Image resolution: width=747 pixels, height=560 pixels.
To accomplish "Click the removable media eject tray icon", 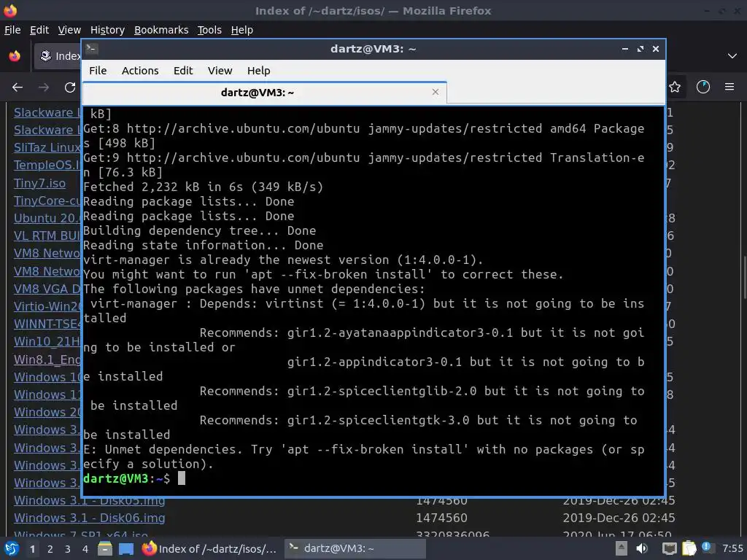I will pos(621,548).
